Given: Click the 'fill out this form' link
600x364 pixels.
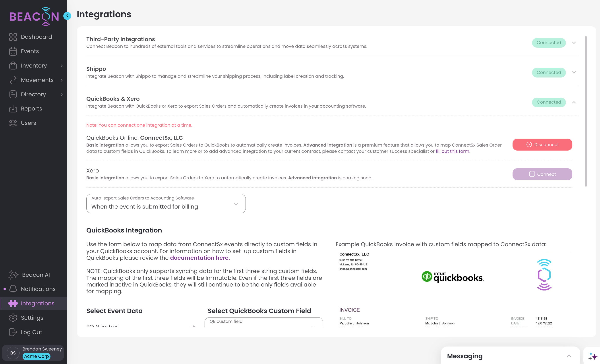Looking at the screenshot, I should coord(452,151).
